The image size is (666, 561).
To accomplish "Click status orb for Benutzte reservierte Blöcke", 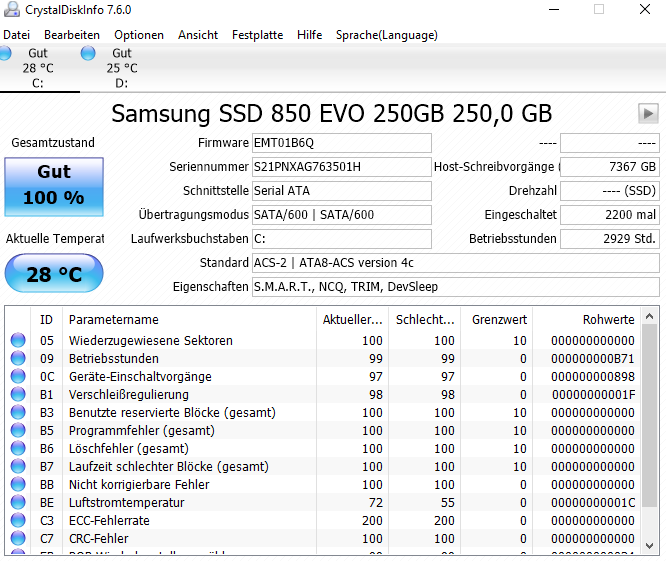I will 18,412.
